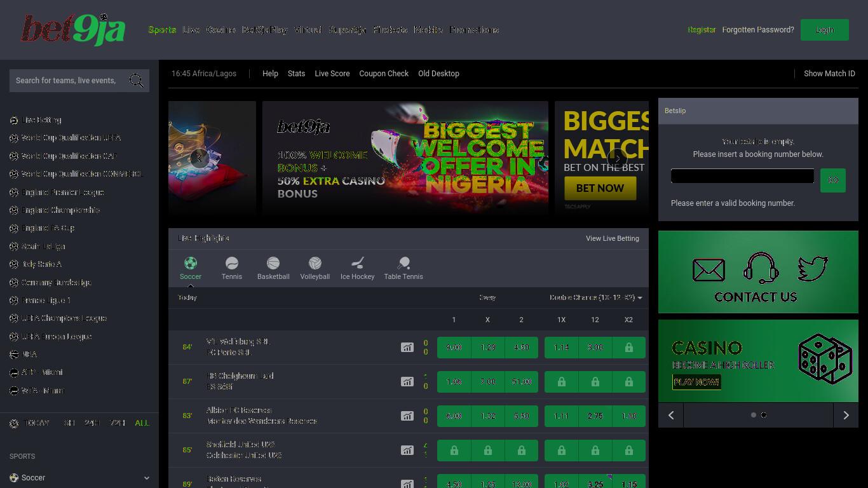Open the Double Chance market dropdown

tap(595, 297)
